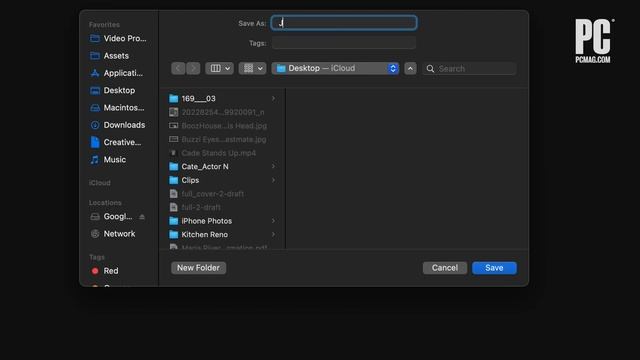The width and height of the screenshot is (640, 360).
Task: Click the Cancel button
Action: (445, 268)
